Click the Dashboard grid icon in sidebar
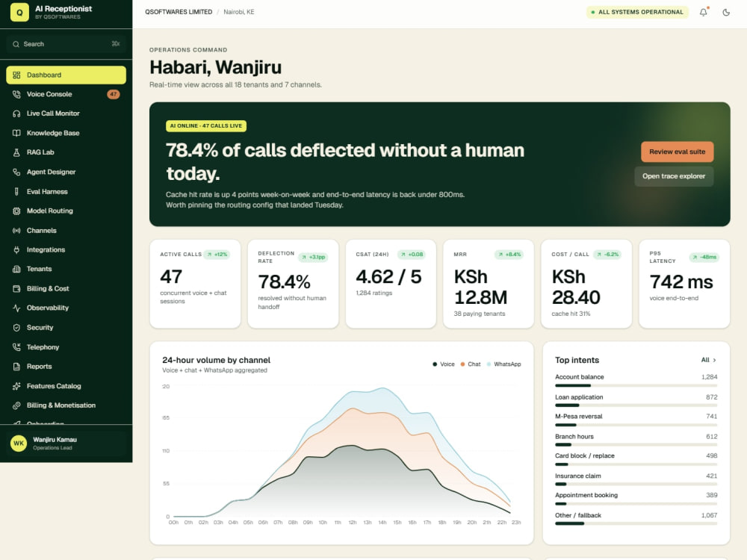The width and height of the screenshot is (747, 560). pyautogui.click(x=16, y=75)
